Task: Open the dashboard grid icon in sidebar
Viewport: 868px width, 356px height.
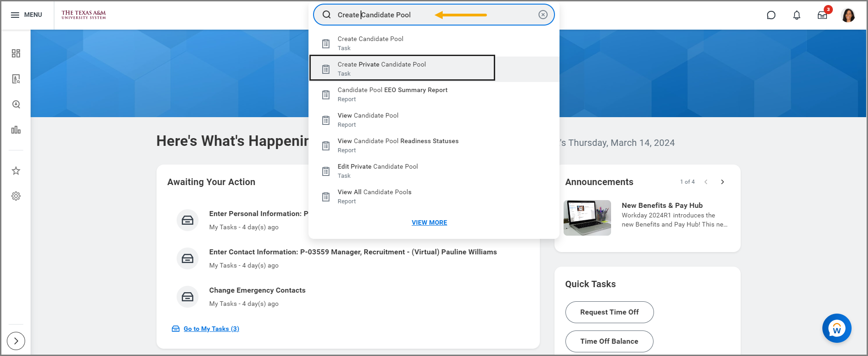Action: 16,53
